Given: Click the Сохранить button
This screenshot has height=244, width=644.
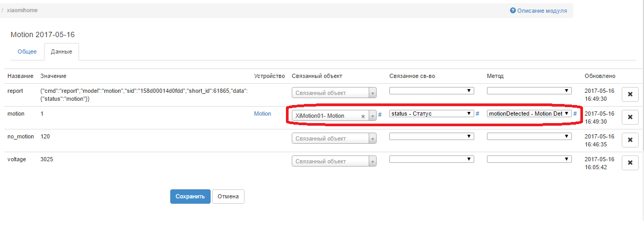Looking at the screenshot, I should pos(190,196).
